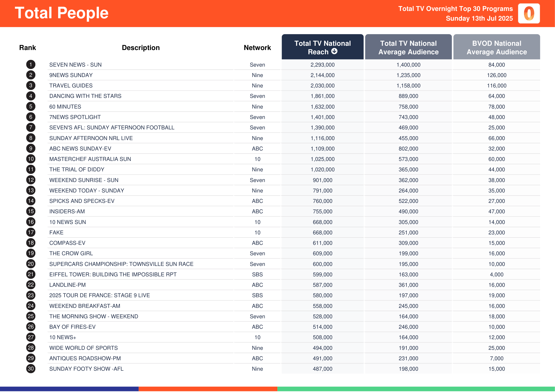Click reach value 487,000
555x392 pixels.
[322, 369]
